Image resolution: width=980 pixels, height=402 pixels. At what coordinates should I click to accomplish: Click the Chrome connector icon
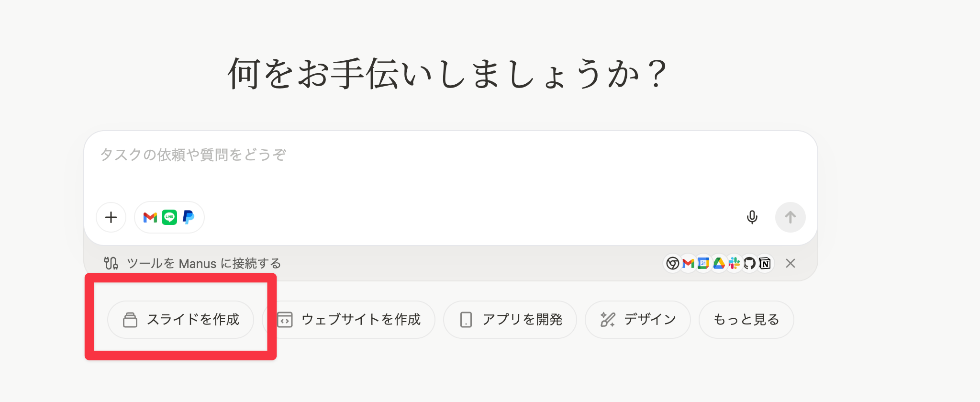(x=673, y=263)
